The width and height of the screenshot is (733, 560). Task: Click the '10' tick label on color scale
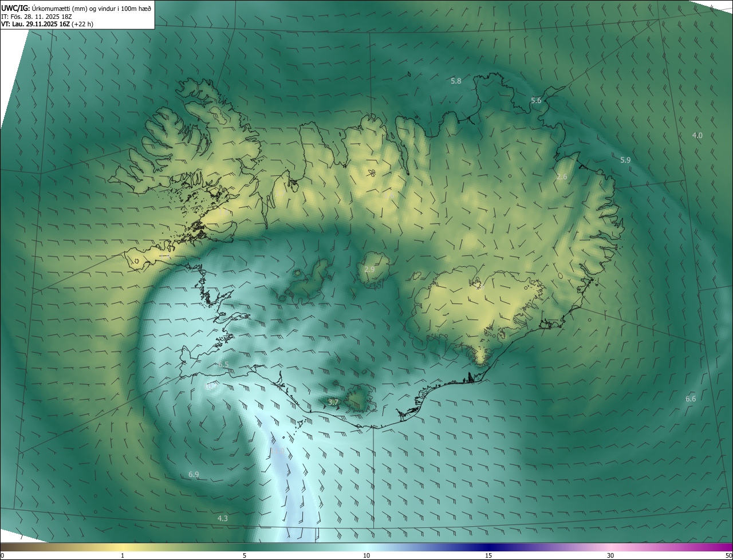click(366, 555)
